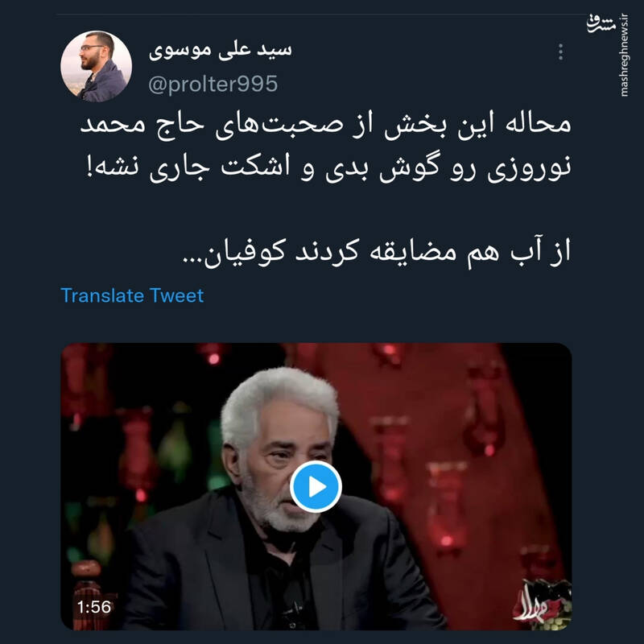Open the tweet author's profile picture
Viewport: 644px width, 644px height.
coord(96,66)
